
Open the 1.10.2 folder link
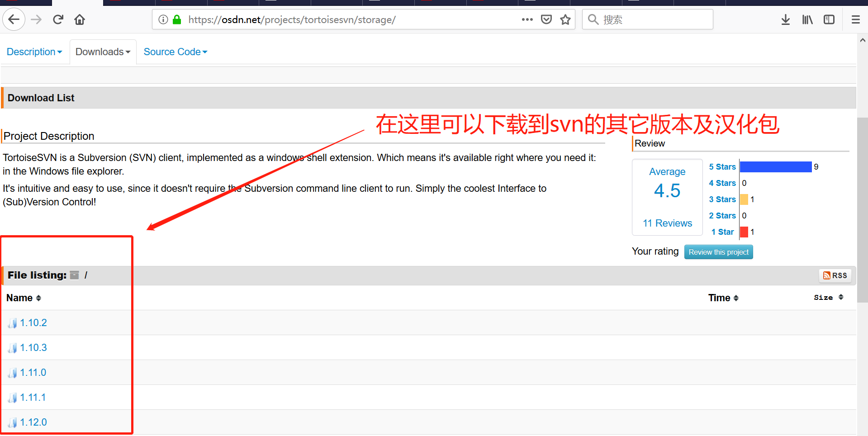tap(33, 322)
